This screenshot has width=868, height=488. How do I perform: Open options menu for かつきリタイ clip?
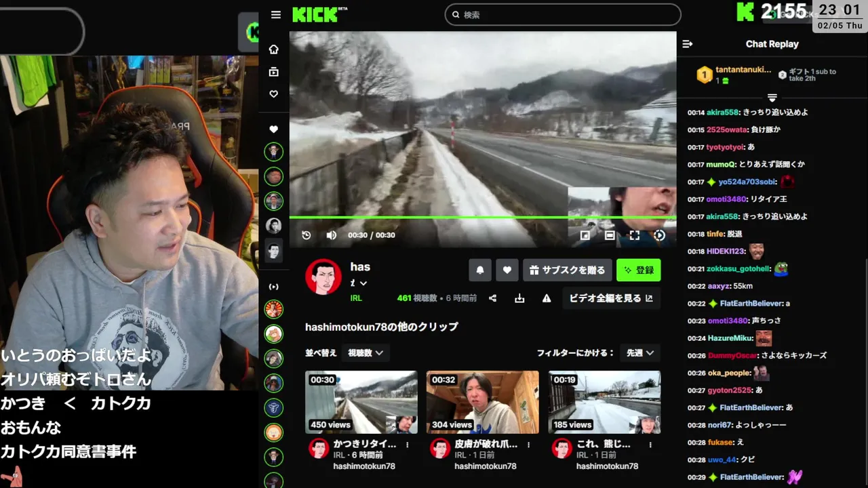tap(408, 445)
